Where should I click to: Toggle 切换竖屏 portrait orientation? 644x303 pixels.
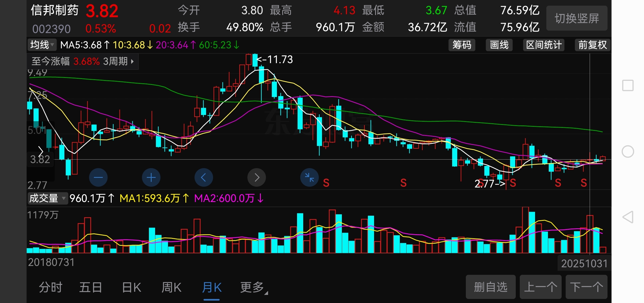[577, 18]
